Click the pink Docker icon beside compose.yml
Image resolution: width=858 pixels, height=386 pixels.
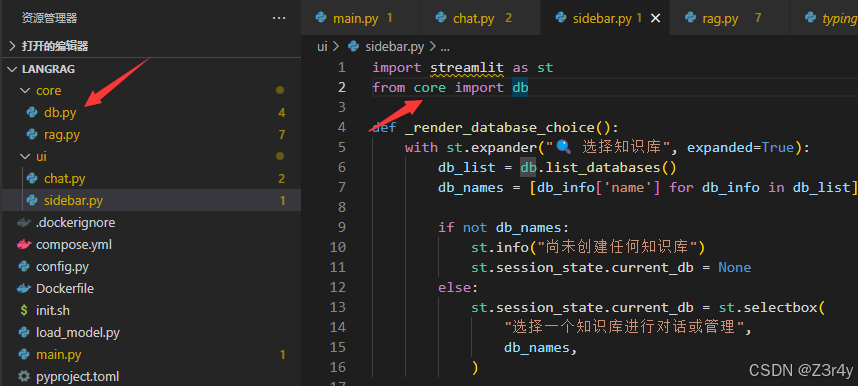[x=24, y=245]
